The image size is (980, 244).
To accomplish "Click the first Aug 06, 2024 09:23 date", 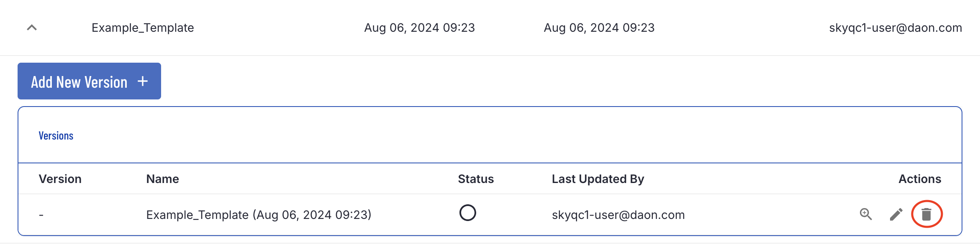I will [x=419, y=28].
